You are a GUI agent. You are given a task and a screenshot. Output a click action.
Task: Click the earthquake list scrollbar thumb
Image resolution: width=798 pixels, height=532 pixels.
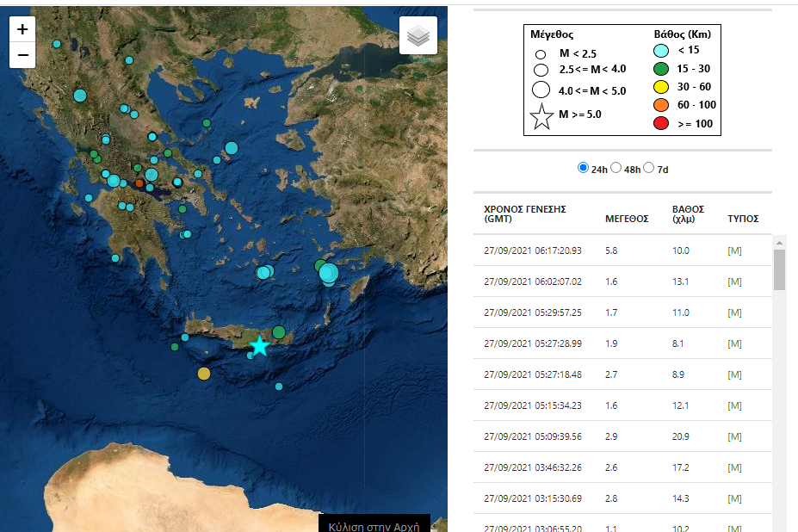(x=779, y=269)
